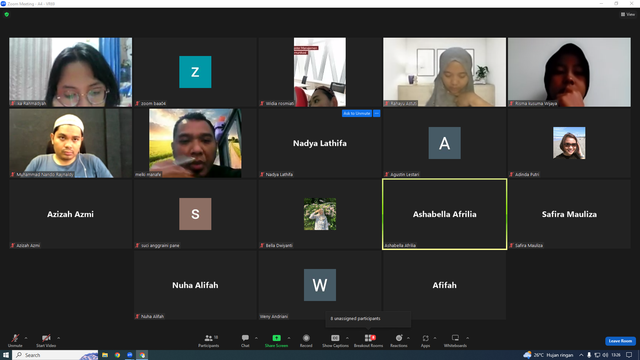Click the taskbar Search box
This screenshot has height=360, width=640.
pyautogui.click(x=55, y=355)
